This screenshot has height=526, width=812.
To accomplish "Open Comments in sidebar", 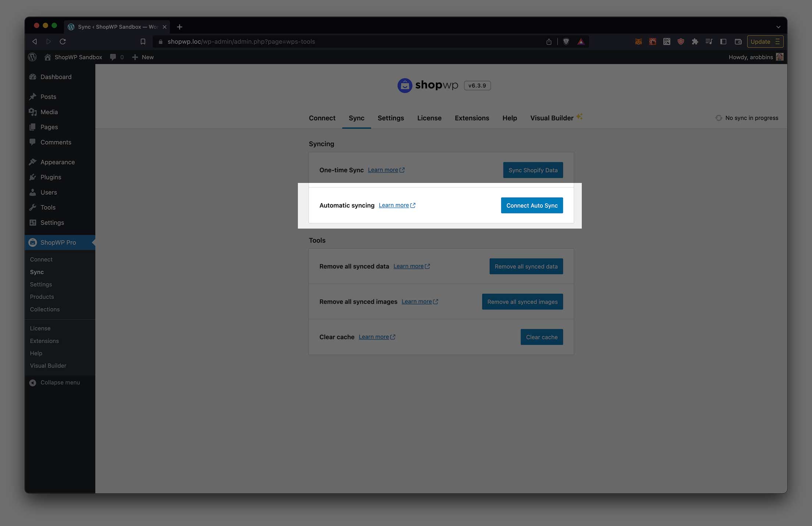I will pos(60,142).
